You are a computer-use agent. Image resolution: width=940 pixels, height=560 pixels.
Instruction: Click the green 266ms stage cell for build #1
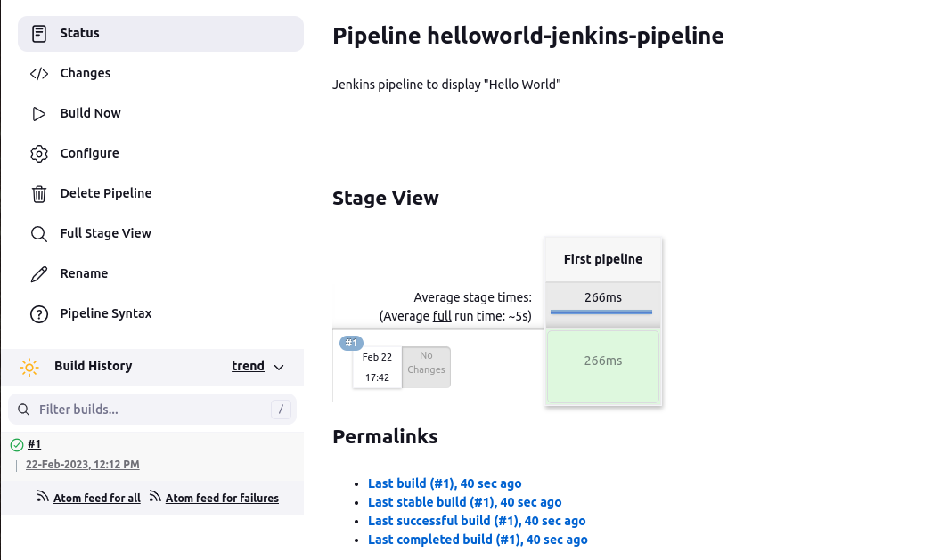pos(602,367)
